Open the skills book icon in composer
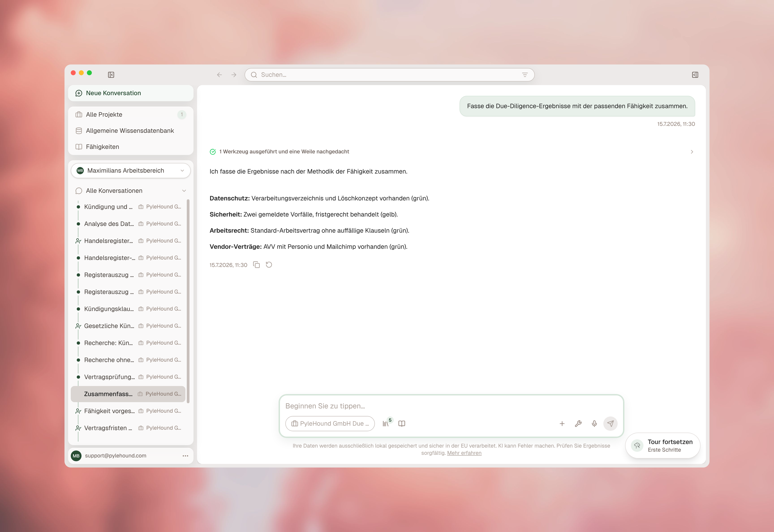The height and width of the screenshot is (532, 774). point(402,423)
